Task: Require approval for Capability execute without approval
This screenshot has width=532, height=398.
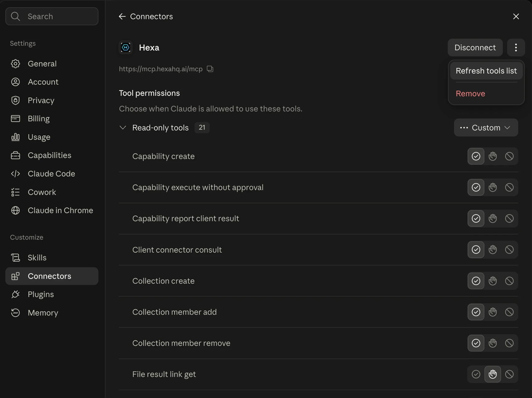Action: click(493, 187)
